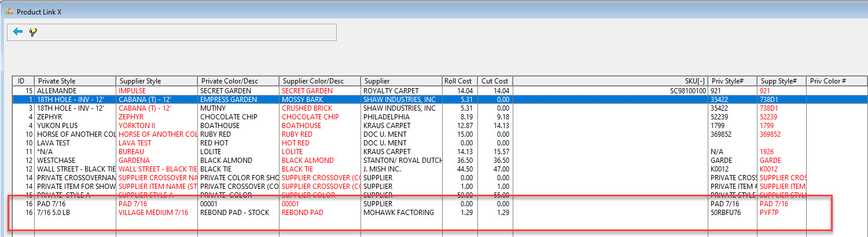Screen dimensions: 868x237
Task: Click the Roll Cost column header
Action: coord(460,81)
